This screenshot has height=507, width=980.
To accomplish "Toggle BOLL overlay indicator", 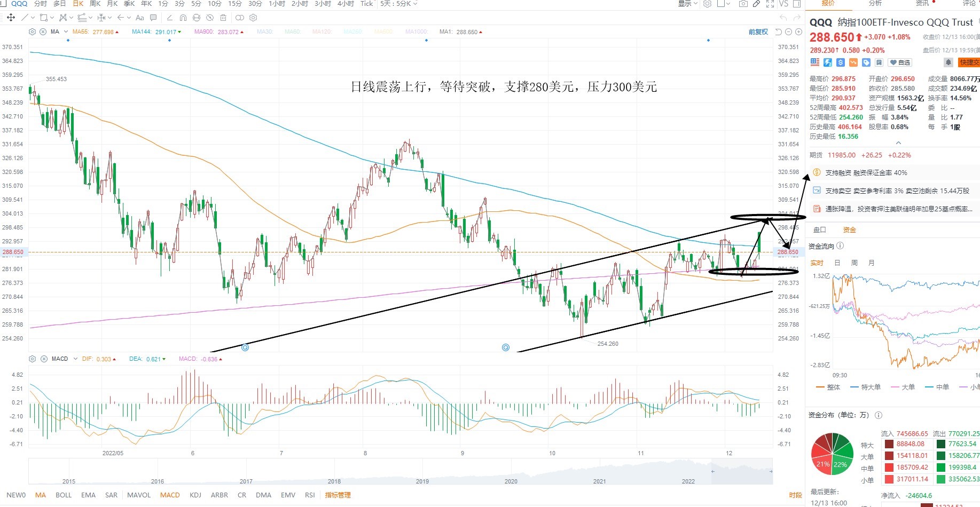I will 64,495.
